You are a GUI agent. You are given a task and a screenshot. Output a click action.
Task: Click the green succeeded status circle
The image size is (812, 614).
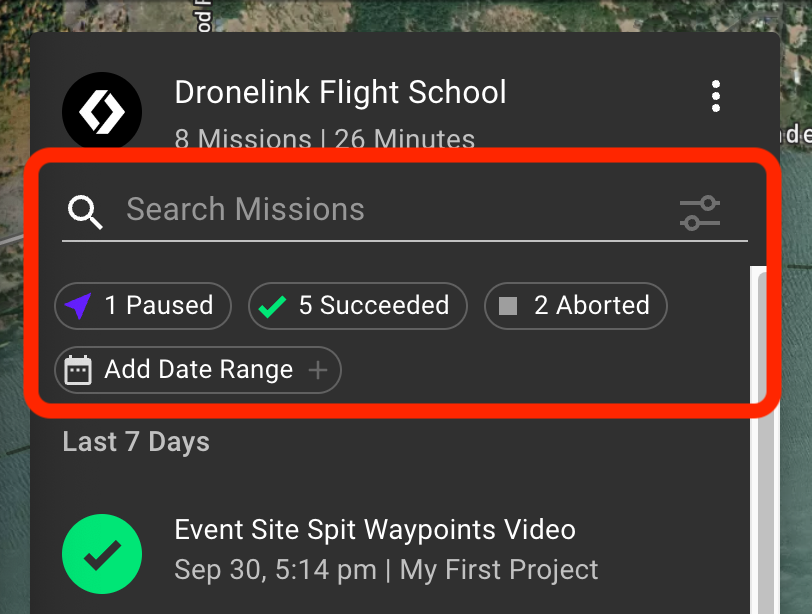point(102,554)
